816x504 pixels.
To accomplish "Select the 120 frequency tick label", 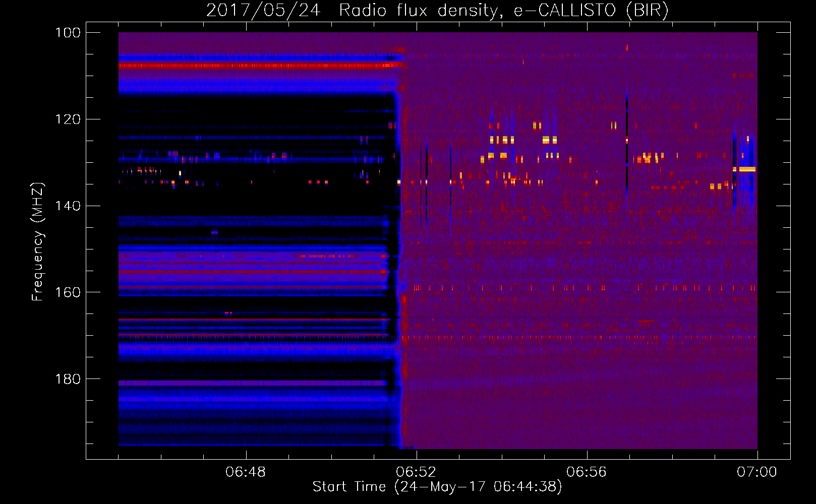I will [68, 119].
